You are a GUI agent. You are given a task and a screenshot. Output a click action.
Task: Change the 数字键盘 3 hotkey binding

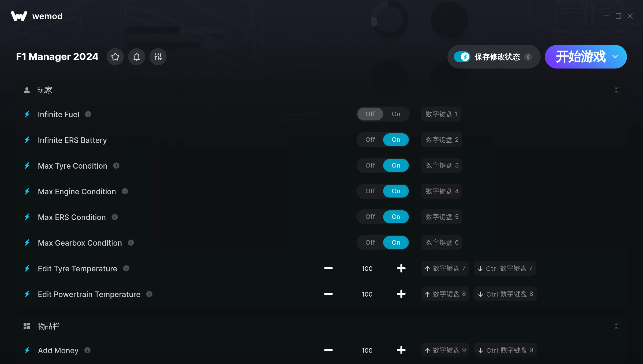442,165
